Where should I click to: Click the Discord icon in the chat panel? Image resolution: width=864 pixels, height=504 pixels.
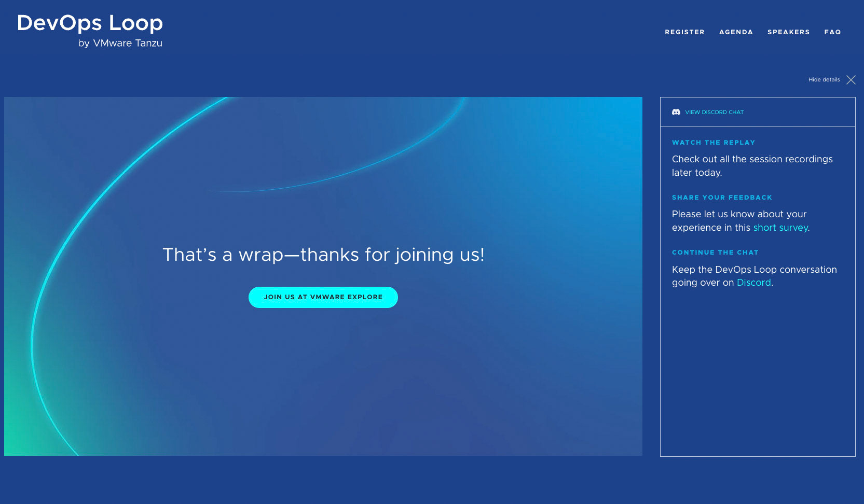[676, 112]
